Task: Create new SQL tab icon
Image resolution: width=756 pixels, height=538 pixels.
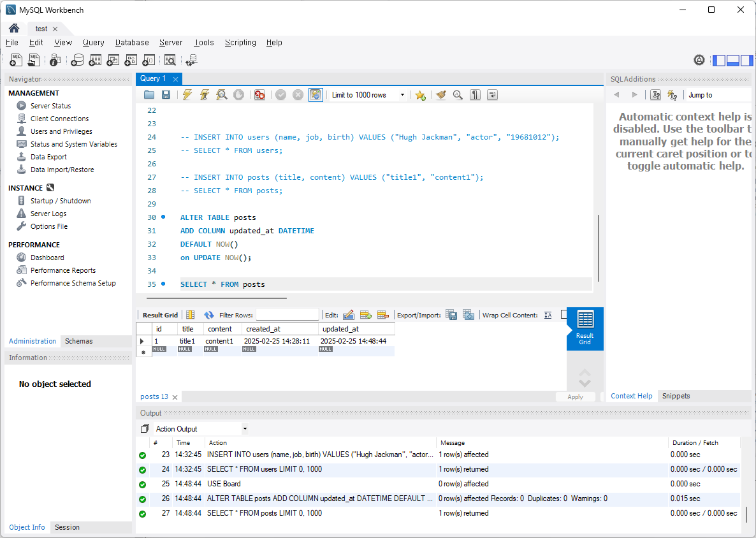Action: [16, 60]
